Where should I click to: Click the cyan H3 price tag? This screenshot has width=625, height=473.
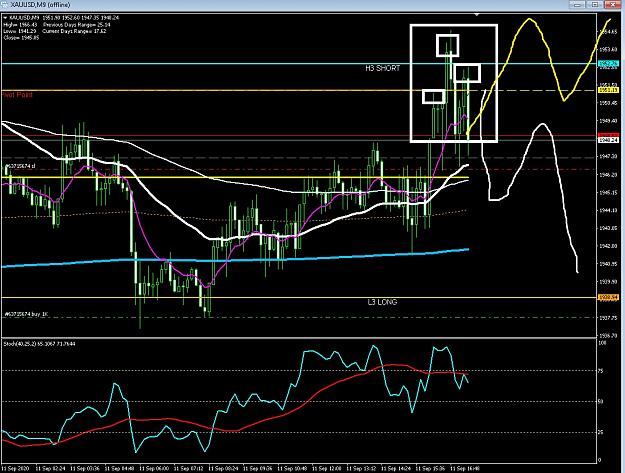click(608, 63)
